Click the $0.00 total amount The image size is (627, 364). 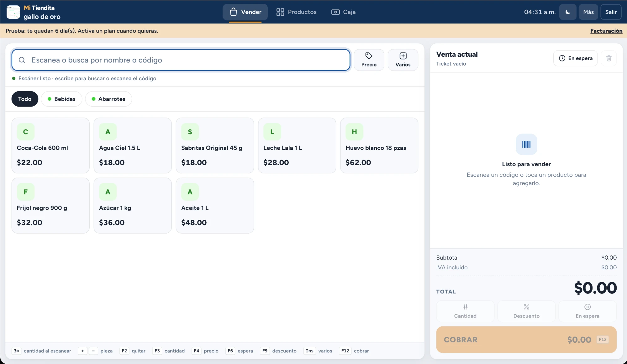595,288
